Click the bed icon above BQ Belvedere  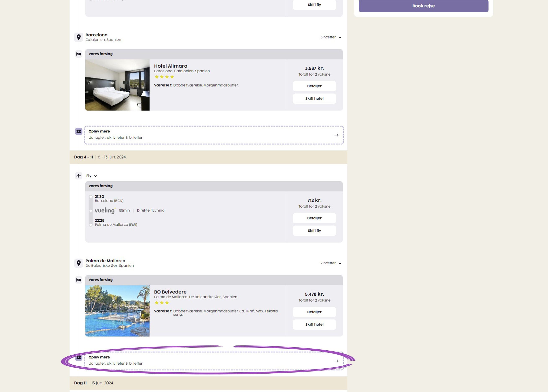click(x=78, y=280)
